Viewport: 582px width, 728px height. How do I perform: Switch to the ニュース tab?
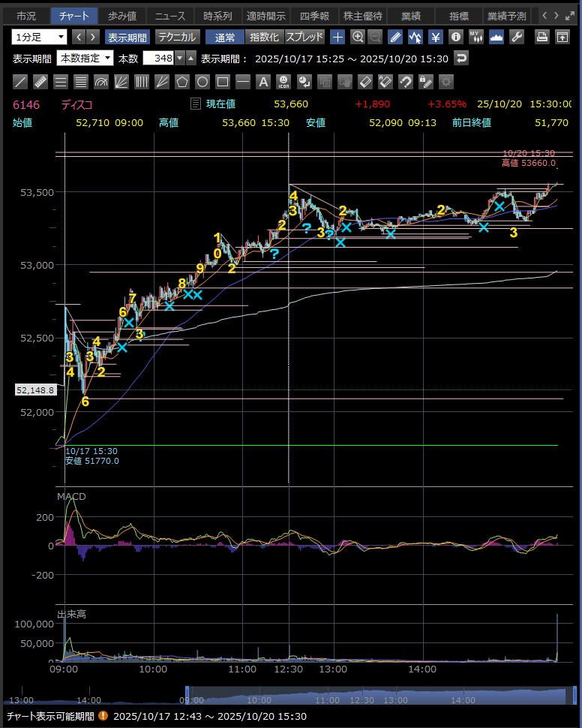click(169, 16)
